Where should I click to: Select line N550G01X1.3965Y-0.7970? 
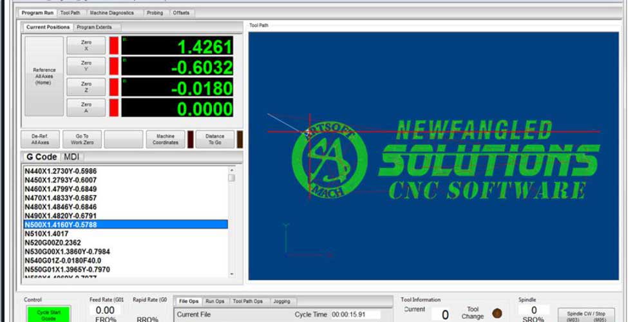[x=126, y=269]
